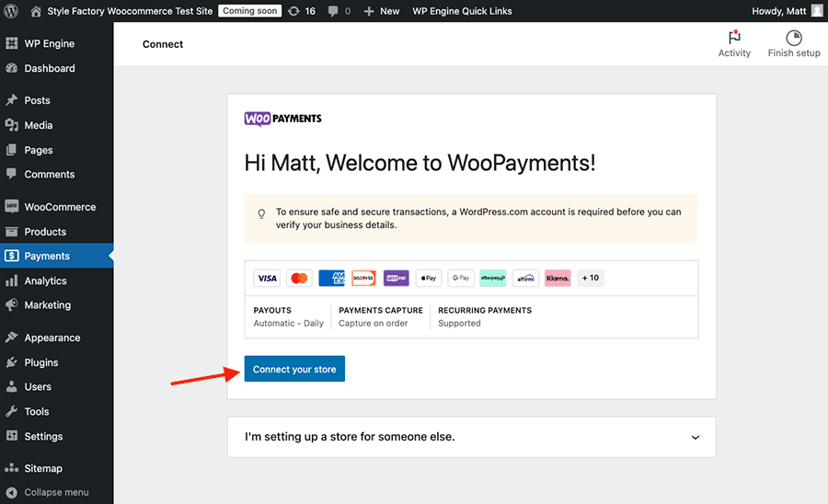Click the Analytics bar chart icon
The height and width of the screenshot is (504, 828).
coord(12,281)
